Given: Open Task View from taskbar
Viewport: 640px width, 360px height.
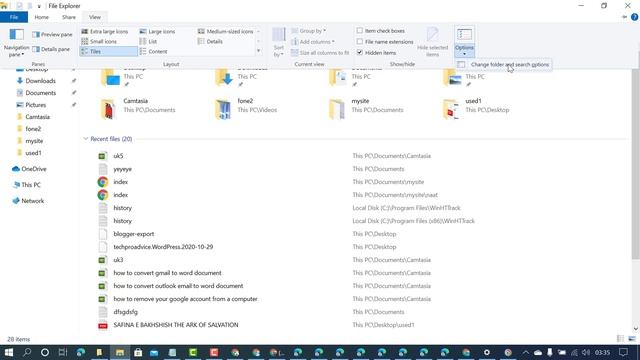Looking at the screenshot, I should [x=62, y=352].
